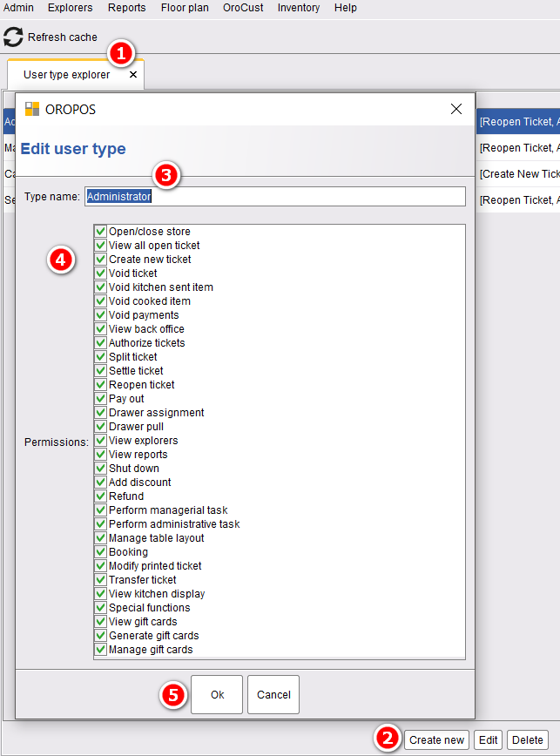Toggle Void payments permission

tap(100, 315)
